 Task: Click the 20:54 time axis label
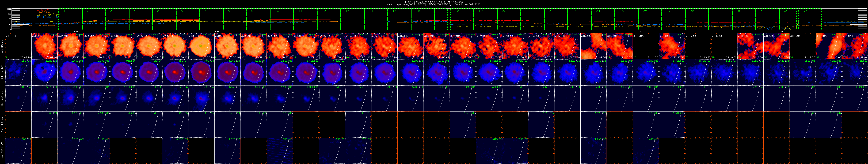click(217, 32)
